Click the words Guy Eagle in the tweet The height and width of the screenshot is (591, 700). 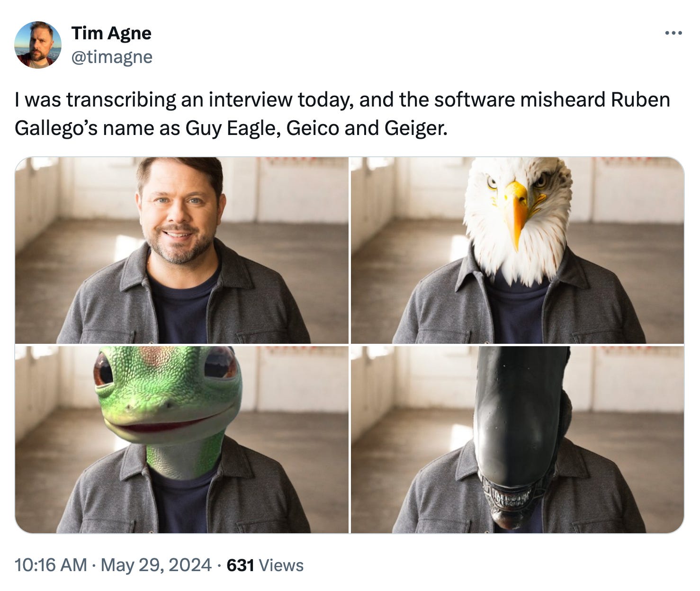click(228, 128)
